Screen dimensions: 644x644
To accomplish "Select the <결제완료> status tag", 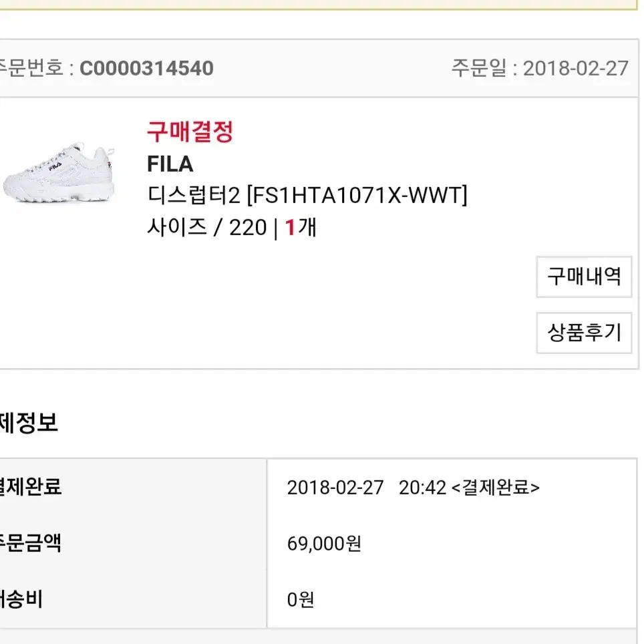I will pyautogui.click(x=496, y=488).
